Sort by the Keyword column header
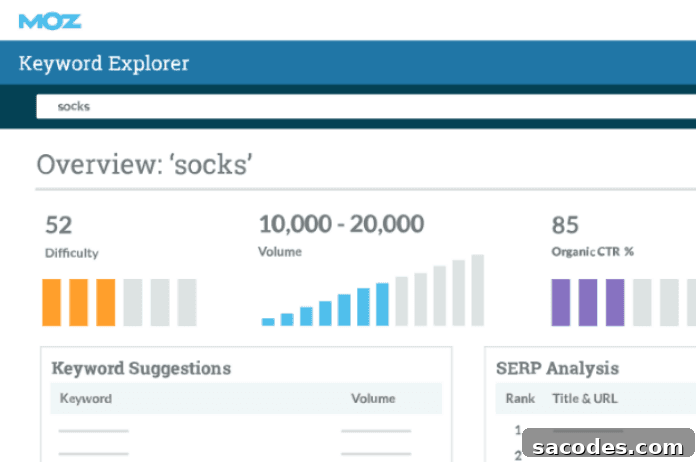Viewport: 696px width, 462px height. pos(86,399)
